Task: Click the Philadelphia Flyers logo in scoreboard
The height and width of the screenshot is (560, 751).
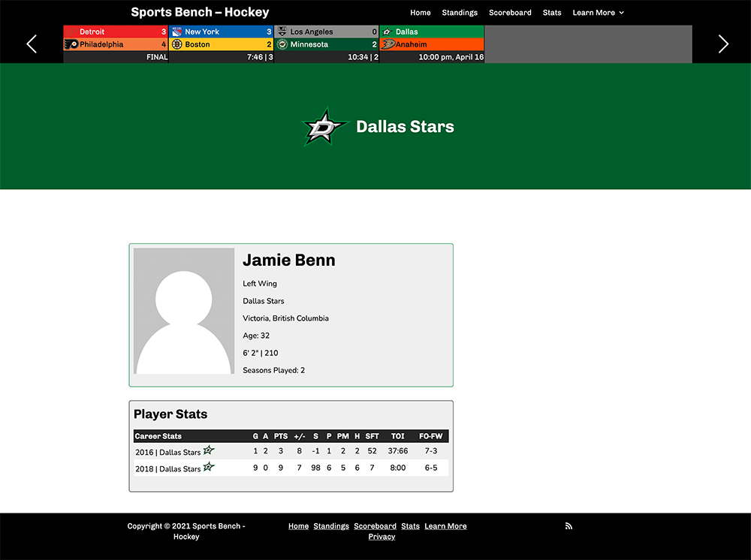Action: pyautogui.click(x=71, y=44)
